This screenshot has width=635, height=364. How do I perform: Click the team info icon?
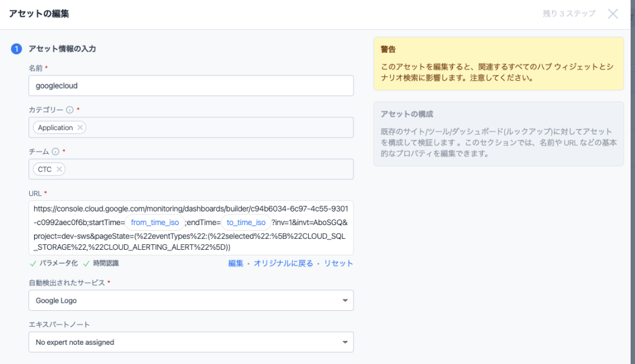[55, 151]
